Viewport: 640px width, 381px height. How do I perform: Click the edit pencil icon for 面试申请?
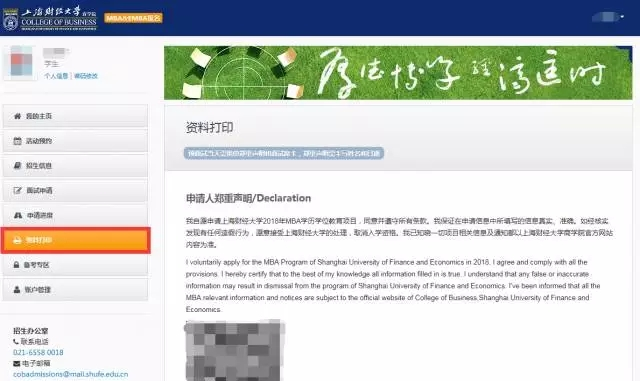(18, 190)
